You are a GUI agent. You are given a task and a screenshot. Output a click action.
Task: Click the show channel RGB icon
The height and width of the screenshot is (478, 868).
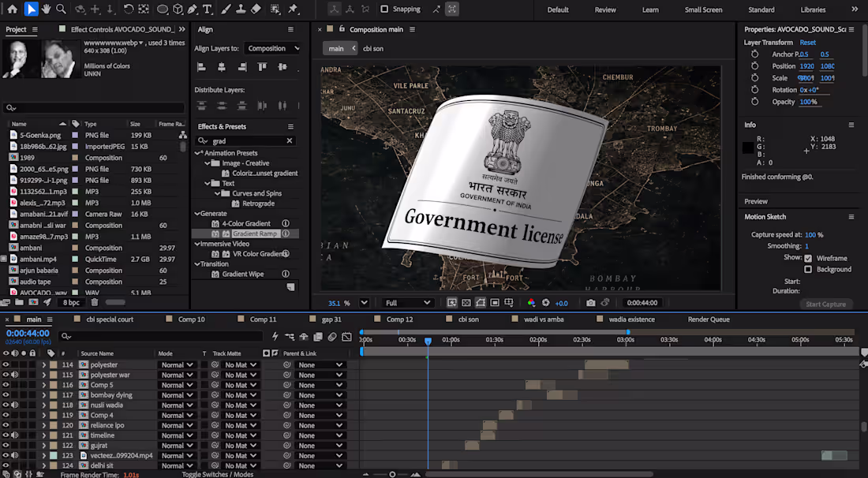tap(531, 303)
